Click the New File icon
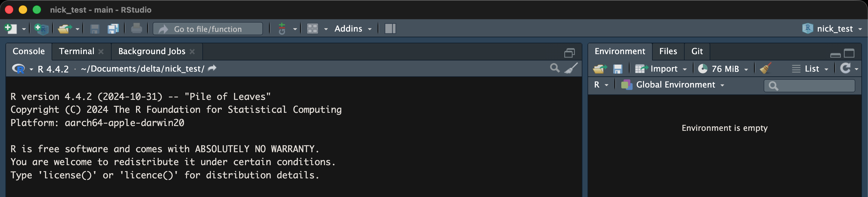This screenshot has width=868, height=197. pos(11,29)
